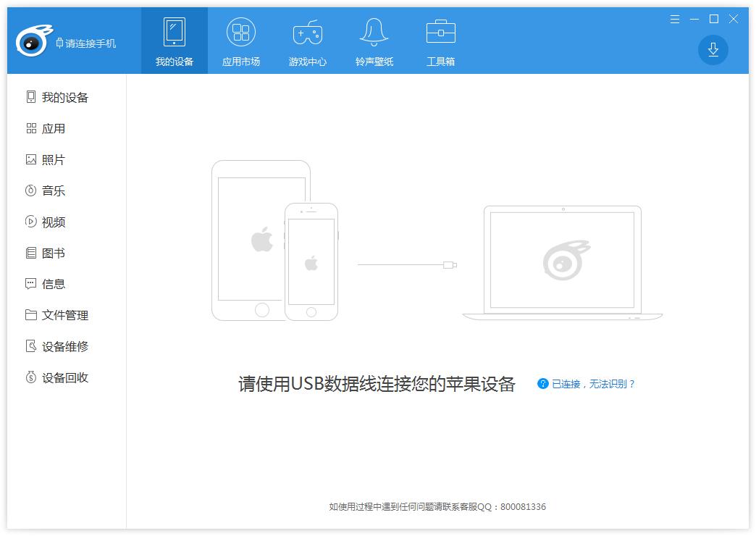Screen dimensions: 756x536
Task: Click the grid icon beside 应用
Action: [x=31, y=128]
